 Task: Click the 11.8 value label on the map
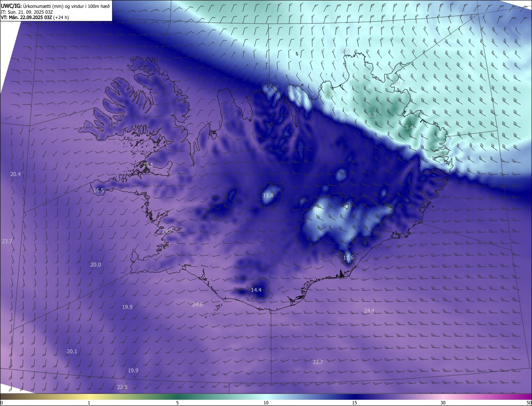point(268,195)
